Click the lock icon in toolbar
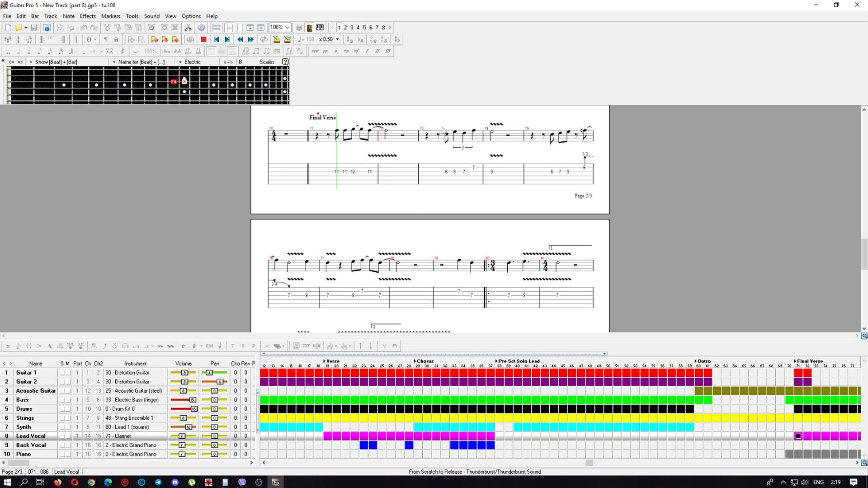Image resolution: width=868 pixels, height=488 pixels. pyautogui.click(x=116, y=39)
